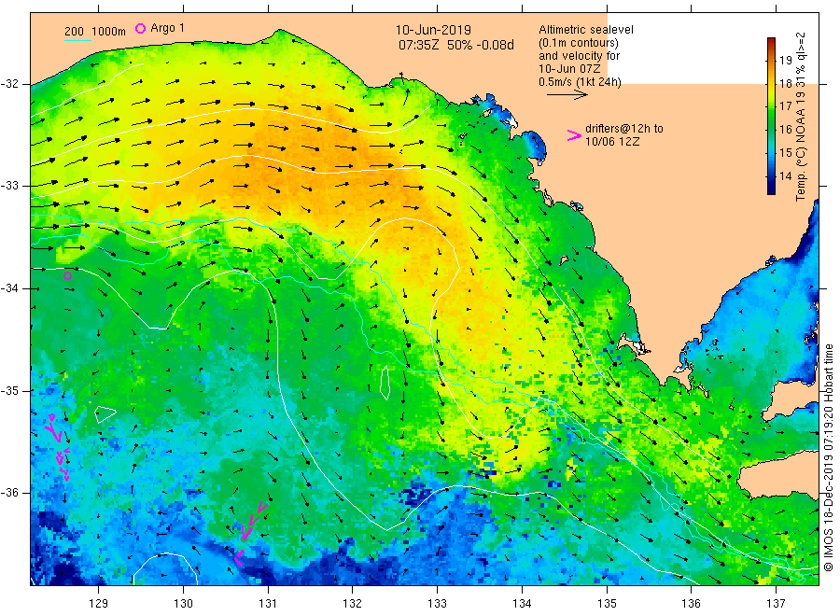Click the Argo float marker near 34°S
This screenshot has height=616, width=840.
click(67, 276)
